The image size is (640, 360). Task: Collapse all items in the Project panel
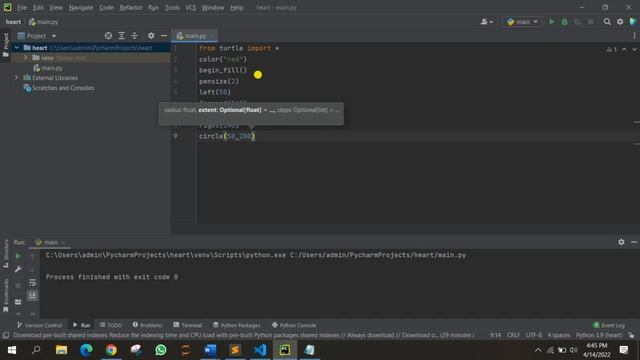(x=135, y=36)
